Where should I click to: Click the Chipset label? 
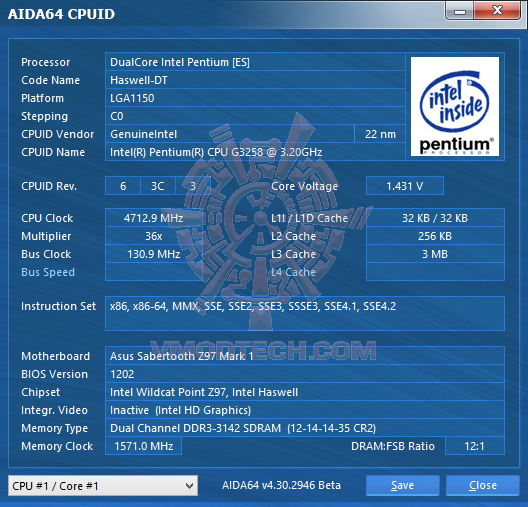[40, 392]
